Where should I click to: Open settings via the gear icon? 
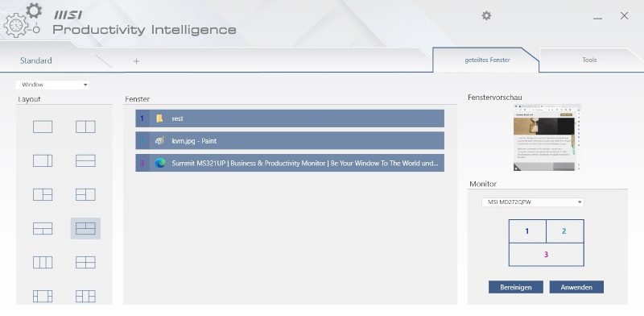[486, 15]
